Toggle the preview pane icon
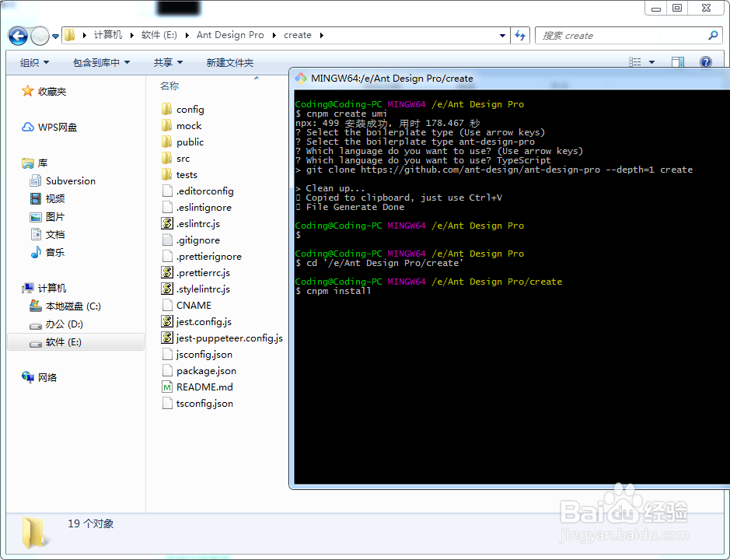 [x=678, y=62]
